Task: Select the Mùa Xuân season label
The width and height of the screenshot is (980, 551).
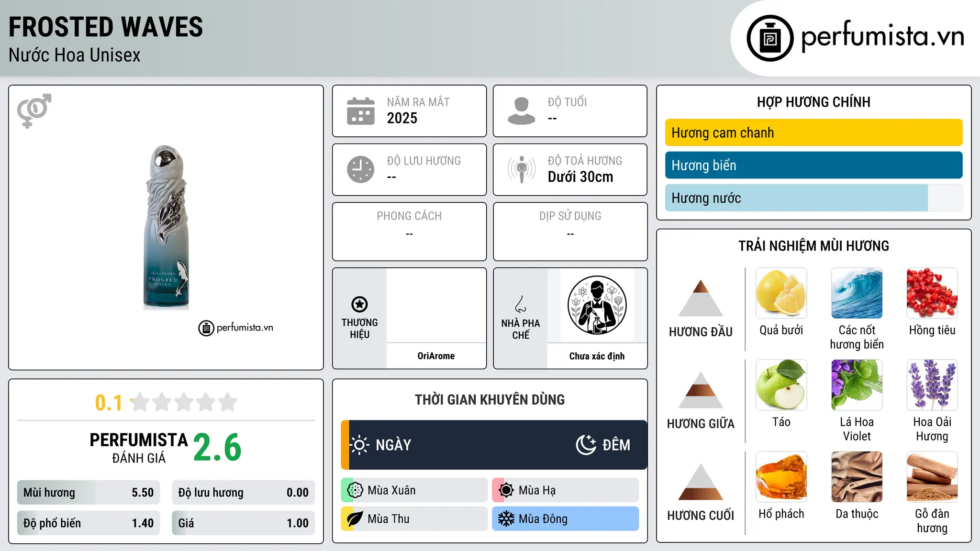Action: click(x=391, y=490)
